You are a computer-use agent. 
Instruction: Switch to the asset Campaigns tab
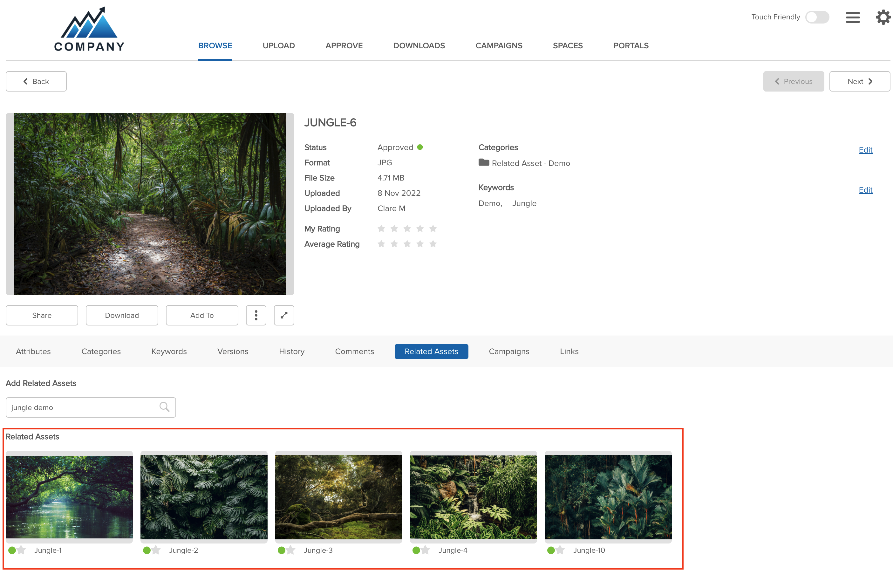509,351
